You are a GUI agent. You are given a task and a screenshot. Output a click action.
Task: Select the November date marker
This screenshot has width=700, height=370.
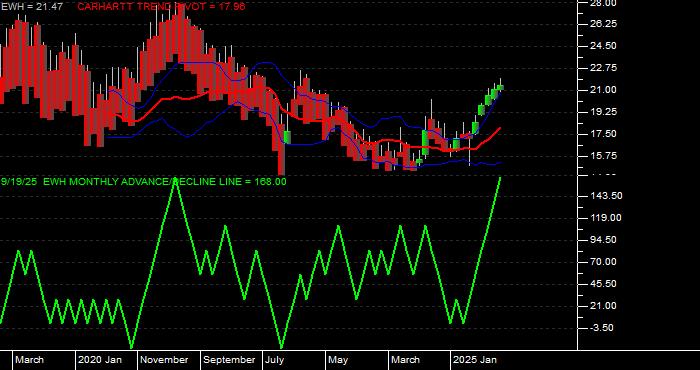coord(165,360)
